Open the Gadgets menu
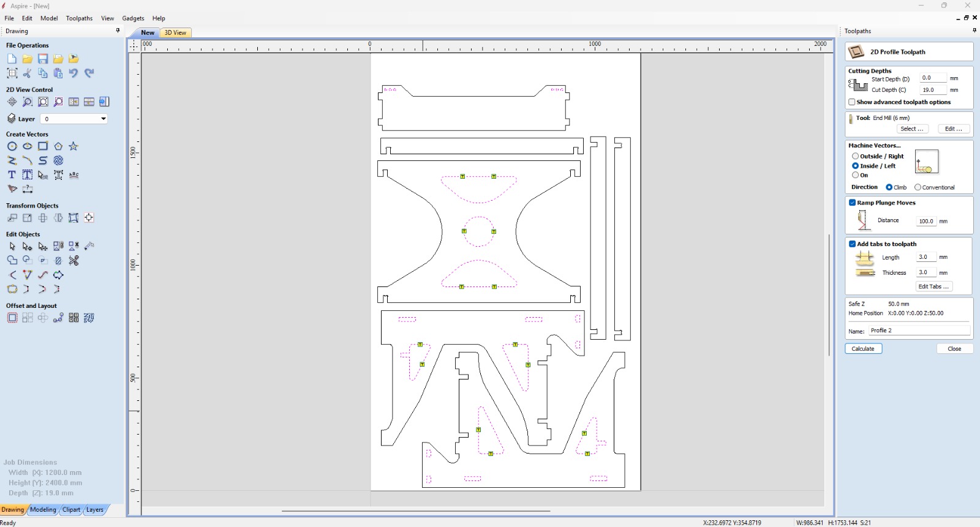Image resolution: width=980 pixels, height=527 pixels. point(133,18)
